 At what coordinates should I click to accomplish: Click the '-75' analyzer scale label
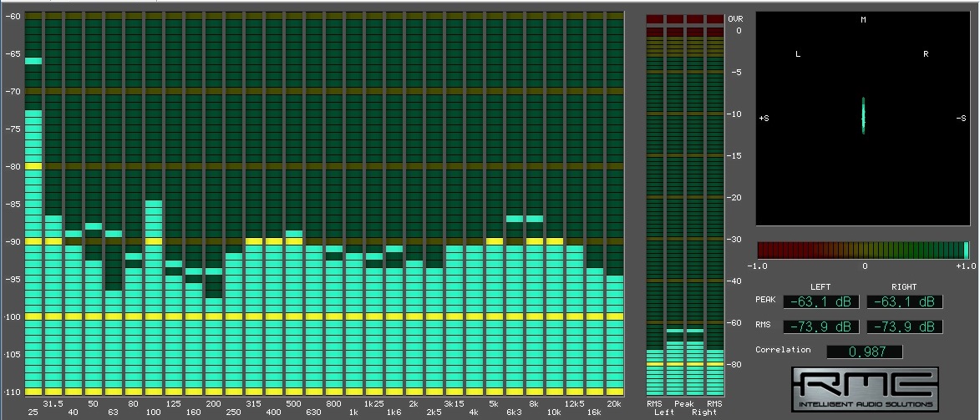(13, 129)
